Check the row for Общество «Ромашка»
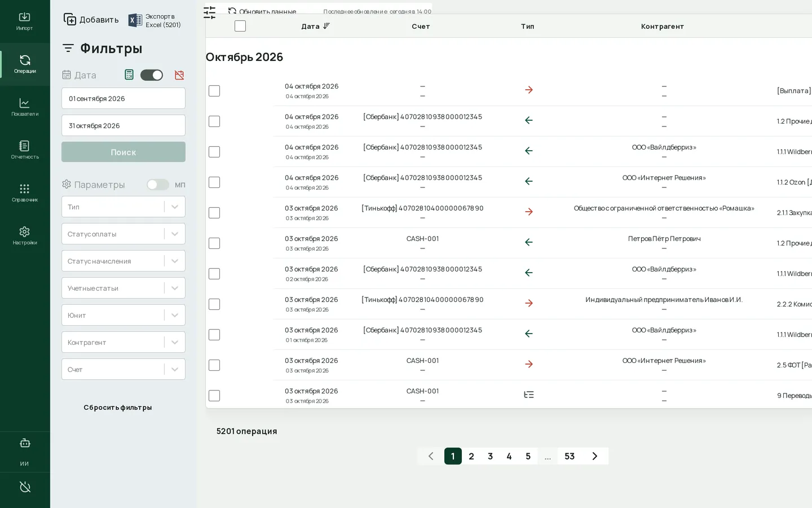812x508 pixels. pos(214,213)
